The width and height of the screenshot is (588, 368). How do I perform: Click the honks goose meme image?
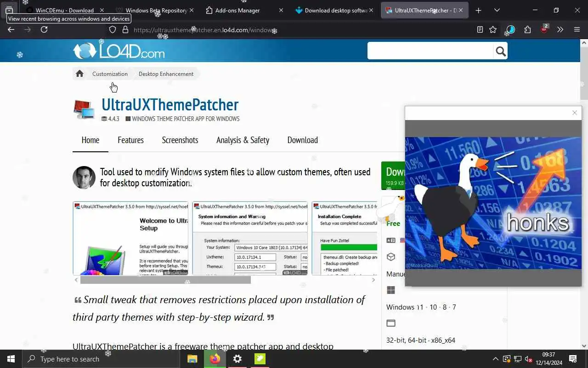493,203
